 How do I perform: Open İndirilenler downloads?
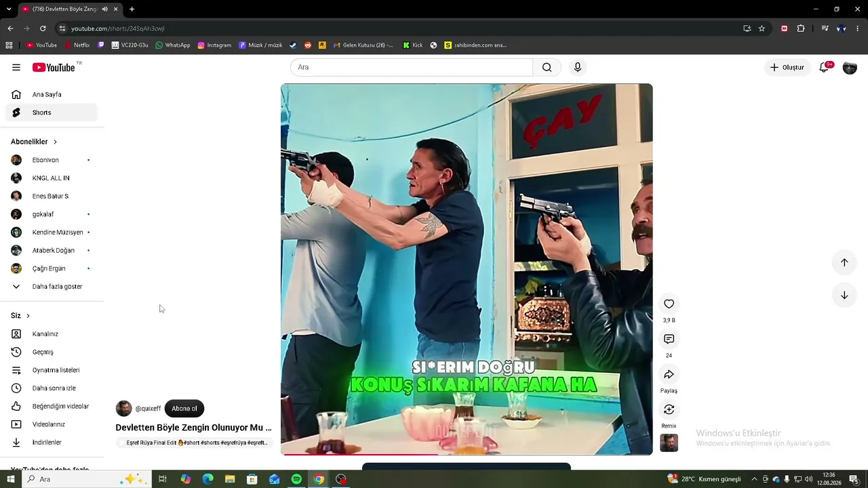(x=52, y=443)
